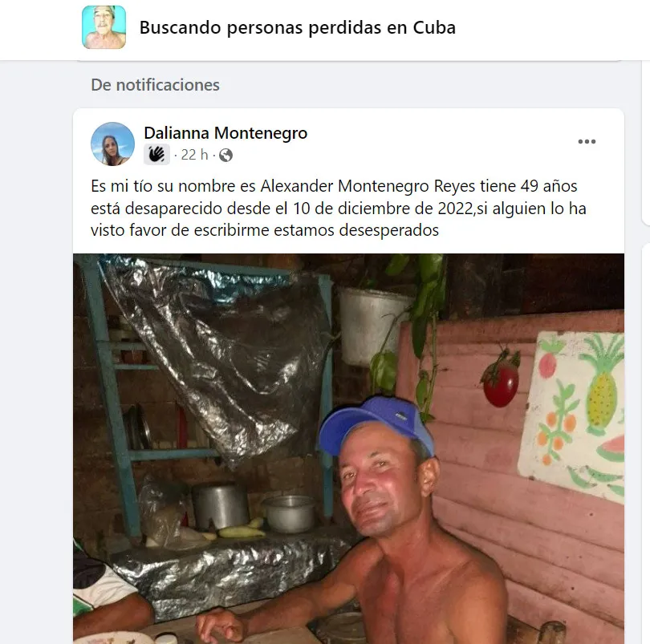The width and height of the screenshot is (650, 644).
Task: Open the group avatar for Buscando personas perdidas
Action: pyautogui.click(x=104, y=27)
